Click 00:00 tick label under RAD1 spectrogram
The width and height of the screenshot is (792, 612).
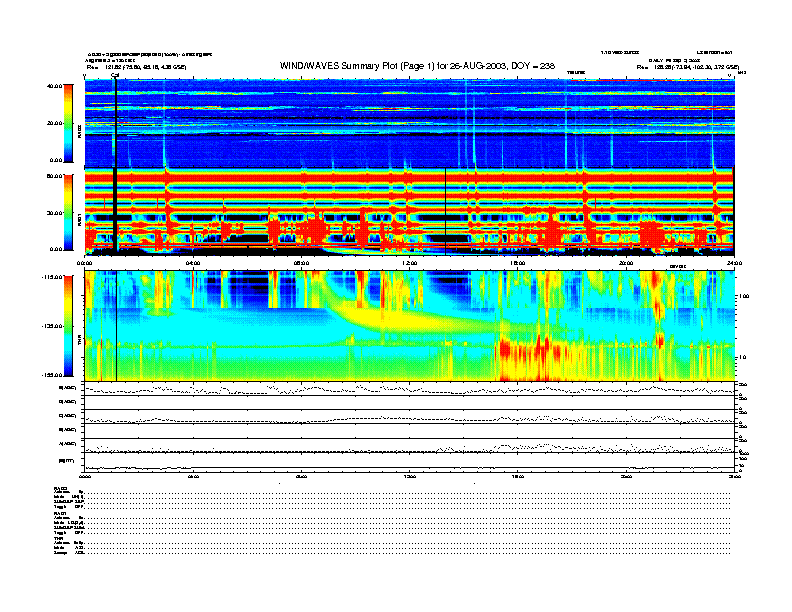click(84, 263)
